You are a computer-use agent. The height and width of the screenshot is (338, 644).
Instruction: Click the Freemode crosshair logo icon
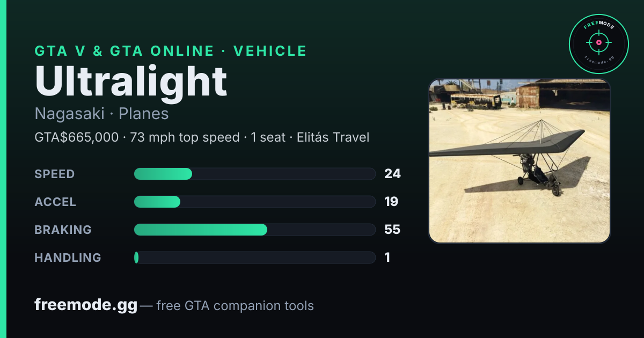[x=598, y=43]
